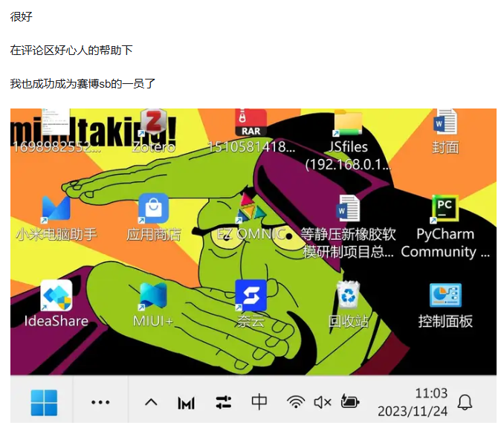Screen dimensions: 504x431
Task: Open the Zotero desktop shortcut
Action: pyautogui.click(x=154, y=122)
